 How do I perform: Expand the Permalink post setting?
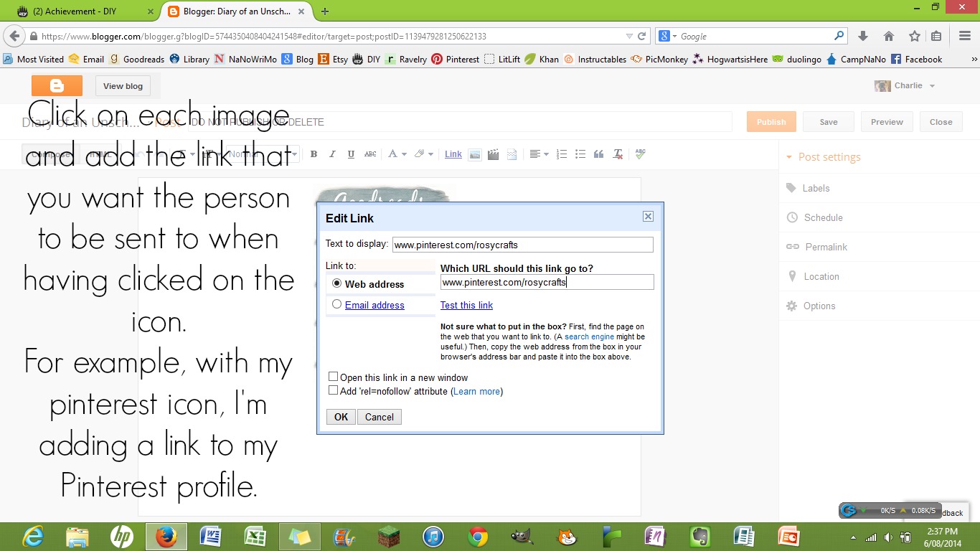click(817, 247)
